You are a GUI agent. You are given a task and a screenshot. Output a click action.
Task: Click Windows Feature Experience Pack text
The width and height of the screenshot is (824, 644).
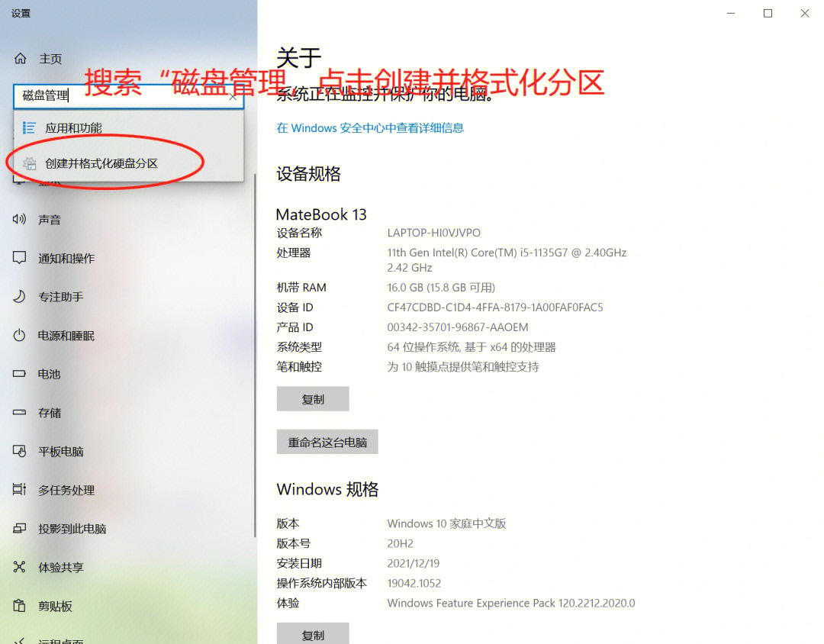510,603
